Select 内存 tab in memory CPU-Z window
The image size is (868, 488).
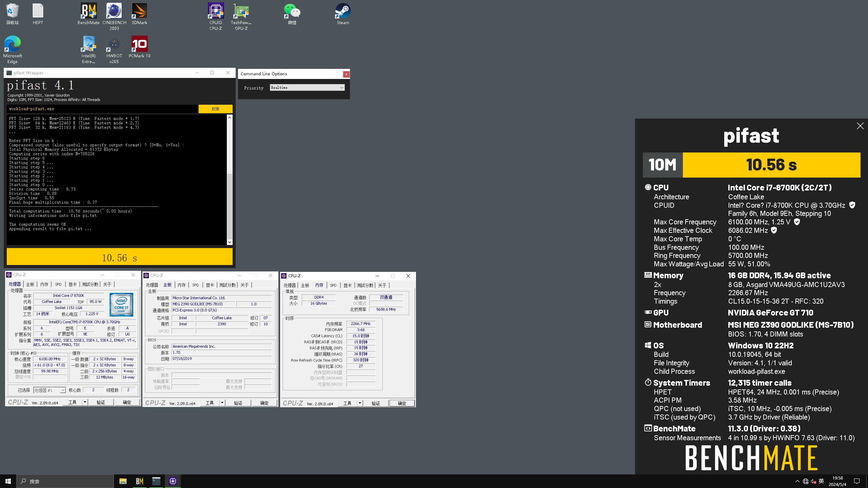pyautogui.click(x=319, y=285)
